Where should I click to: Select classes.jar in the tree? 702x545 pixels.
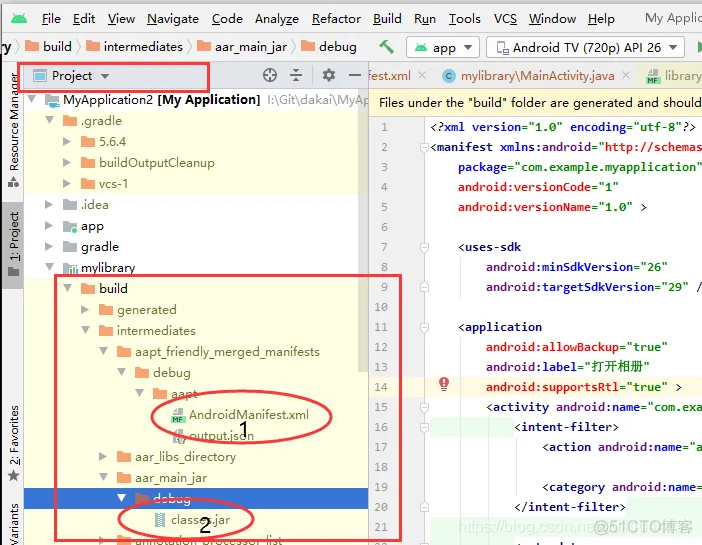(x=193, y=520)
